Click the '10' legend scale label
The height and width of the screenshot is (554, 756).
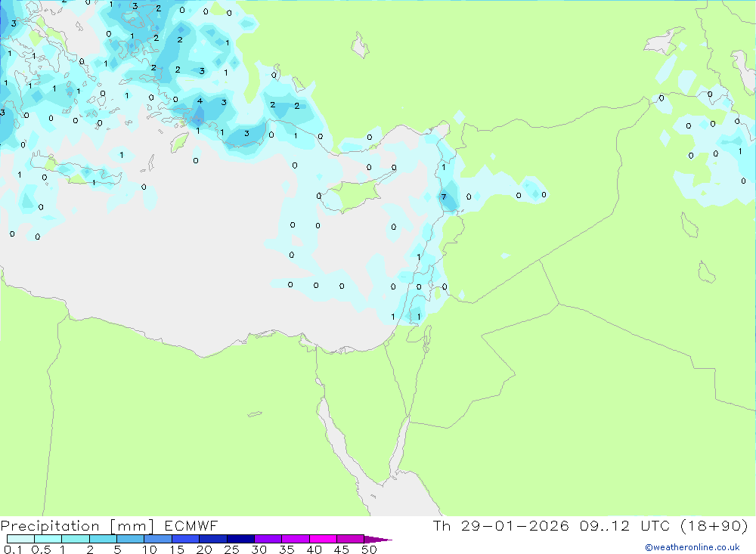(x=150, y=549)
